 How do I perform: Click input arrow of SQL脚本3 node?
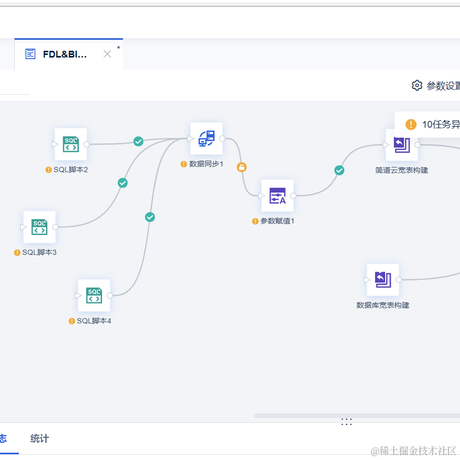[23, 227]
